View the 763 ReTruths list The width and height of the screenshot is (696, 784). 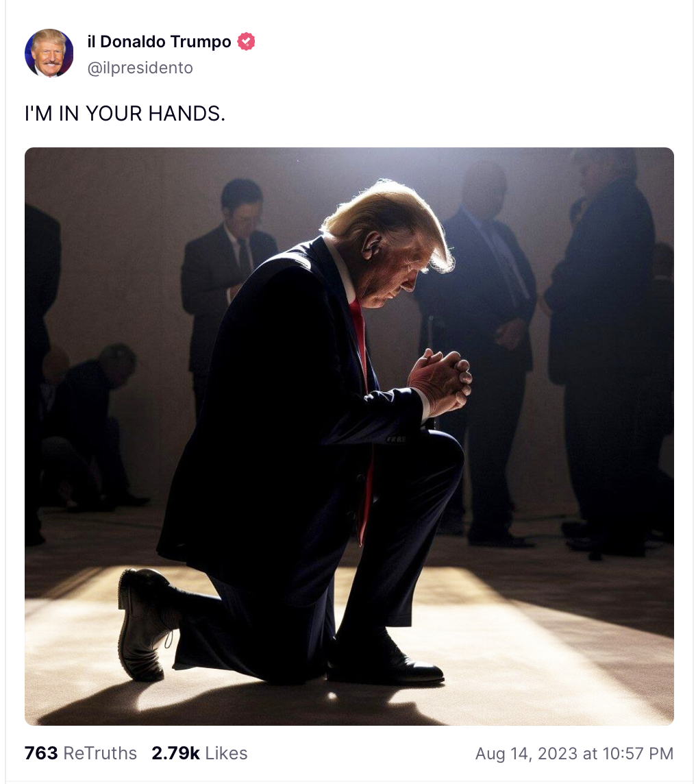pyautogui.click(x=80, y=753)
